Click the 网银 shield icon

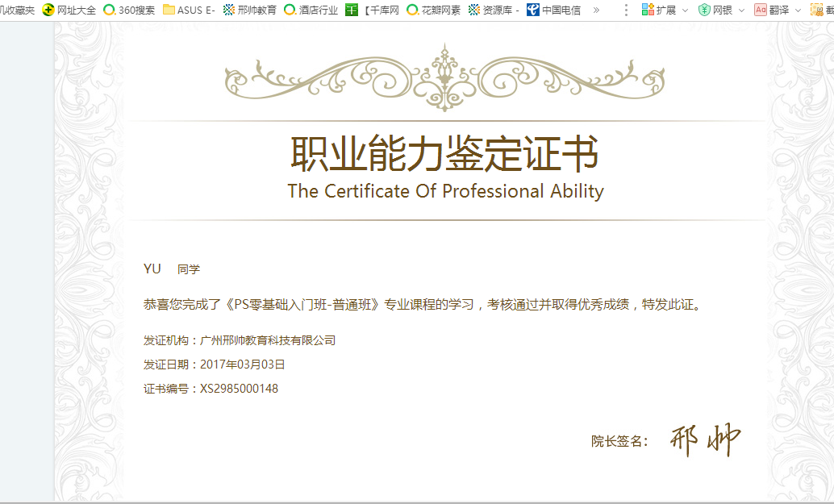click(x=705, y=10)
